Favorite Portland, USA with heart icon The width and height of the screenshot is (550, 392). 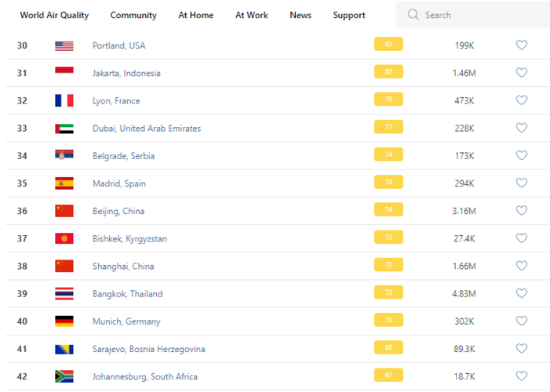(521, 45)
